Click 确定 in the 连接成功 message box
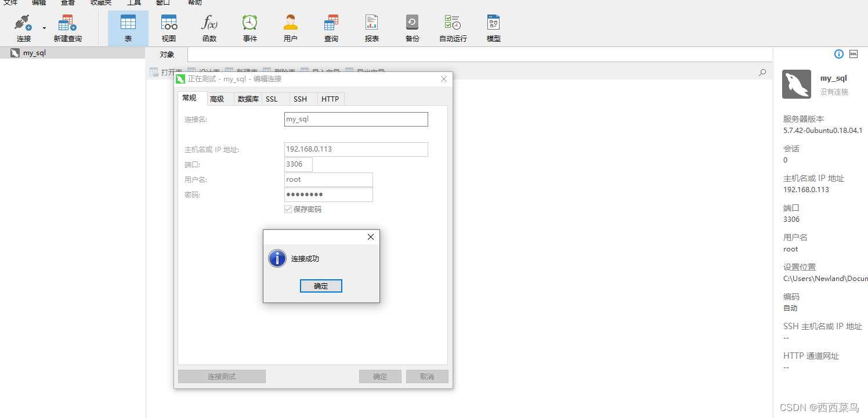 pyautogui.click(x=321, y=286)
